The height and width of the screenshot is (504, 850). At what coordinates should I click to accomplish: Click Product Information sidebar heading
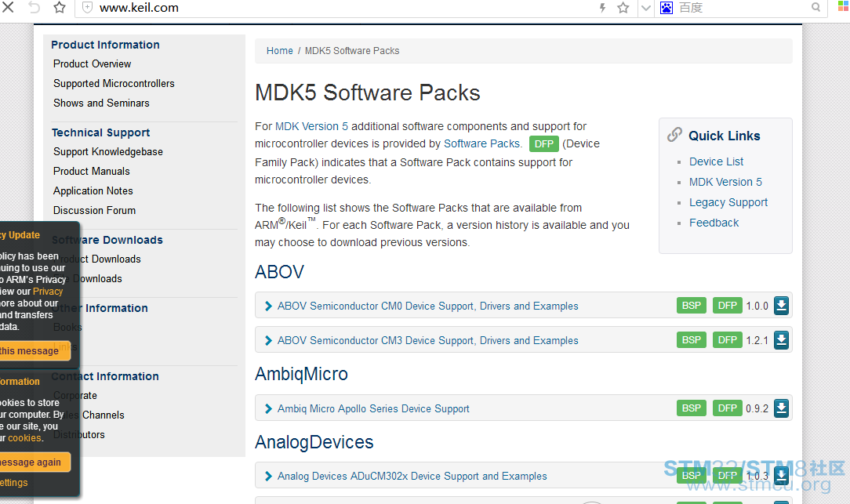[105, 45]
